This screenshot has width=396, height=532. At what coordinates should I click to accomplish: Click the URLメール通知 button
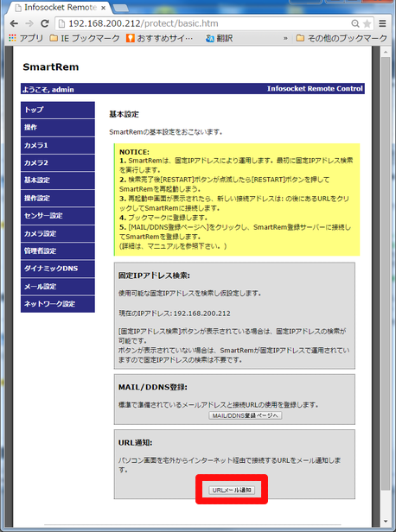[232, 490]
